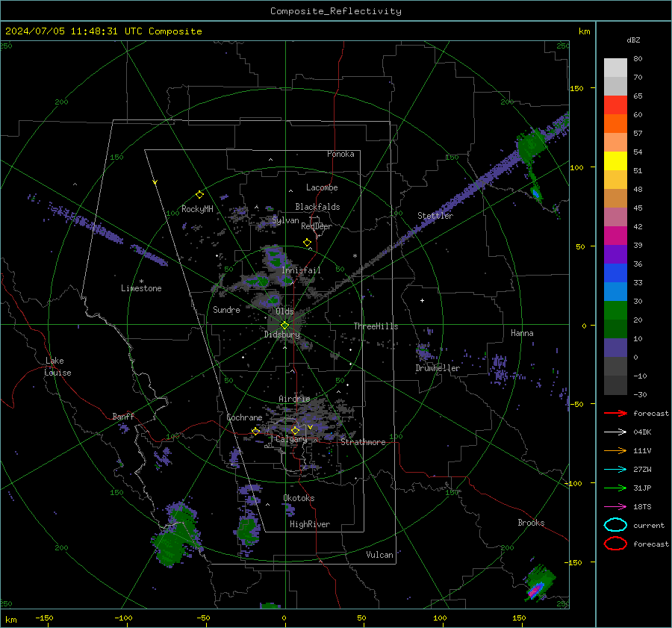Click the Olds label on map
672x628 pixels.
tap(284, 311)
